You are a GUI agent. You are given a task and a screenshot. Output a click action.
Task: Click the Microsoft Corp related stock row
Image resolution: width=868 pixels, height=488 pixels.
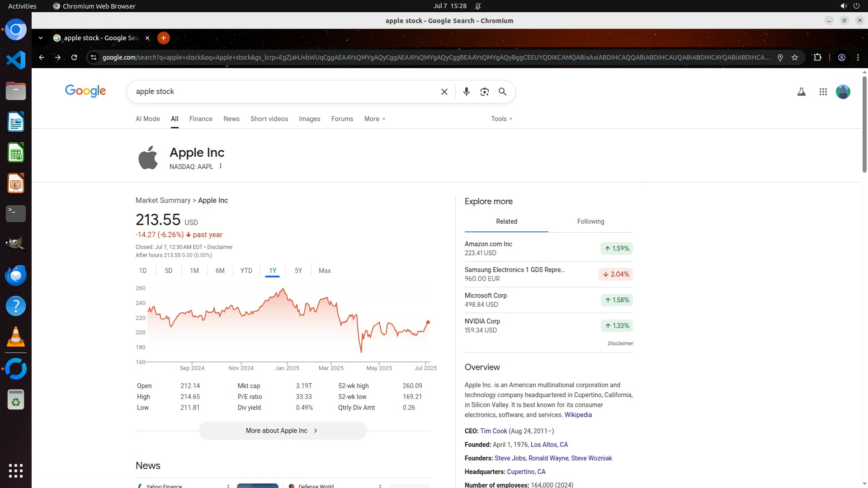[x=548, y=300]
